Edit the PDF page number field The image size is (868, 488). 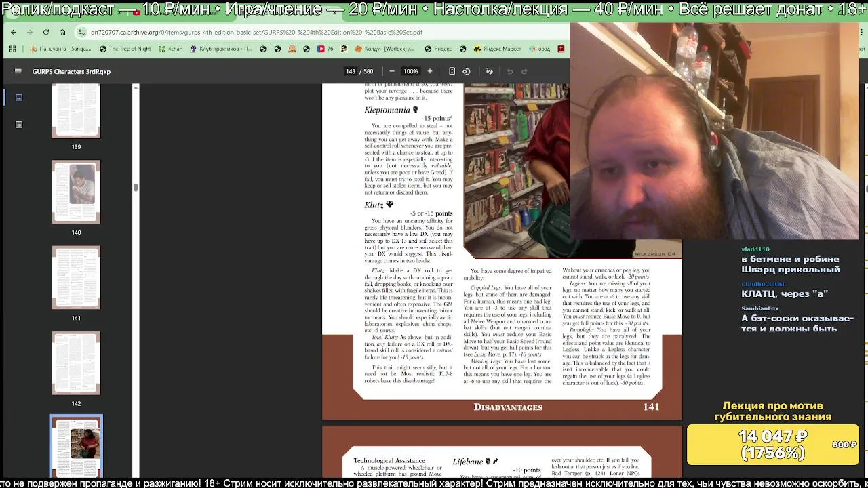pyautogui.click(x=351, y=71)
